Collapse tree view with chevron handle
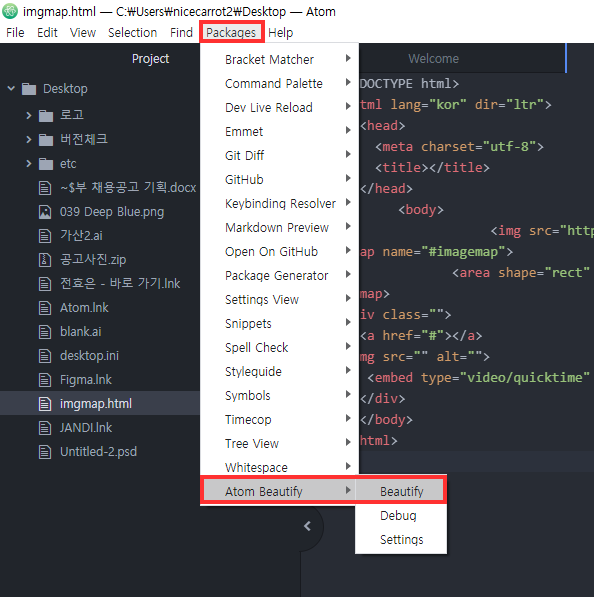 (308, 526)
